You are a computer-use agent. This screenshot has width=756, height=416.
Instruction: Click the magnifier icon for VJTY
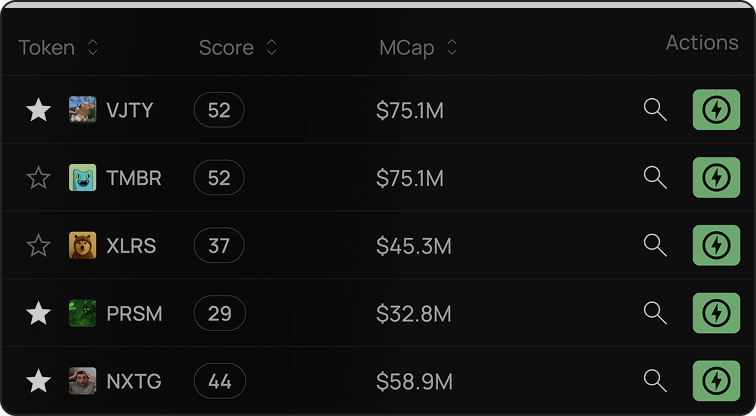coord(655,110)
